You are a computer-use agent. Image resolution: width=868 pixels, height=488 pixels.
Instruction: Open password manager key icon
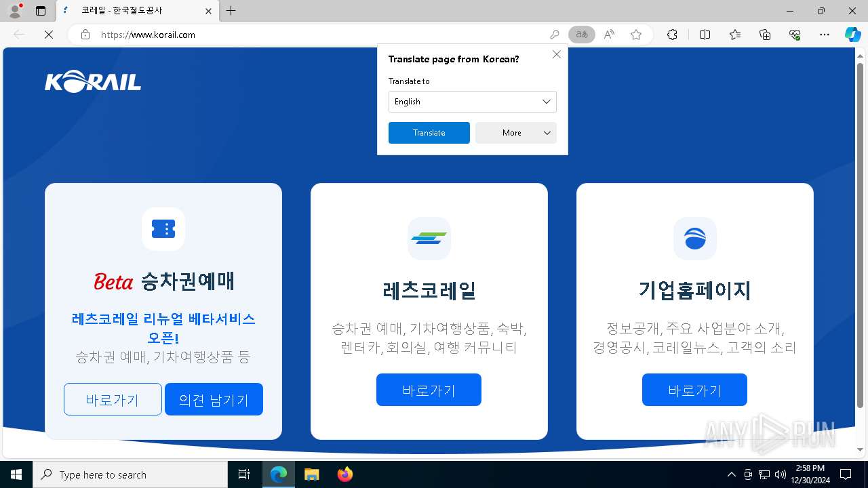coord(555,35)
